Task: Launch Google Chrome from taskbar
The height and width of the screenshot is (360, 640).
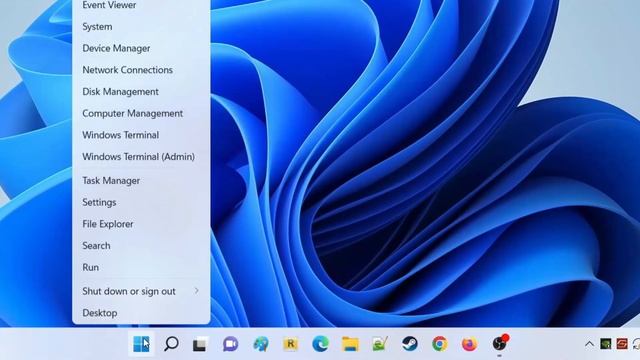Action: coord(440,344)
